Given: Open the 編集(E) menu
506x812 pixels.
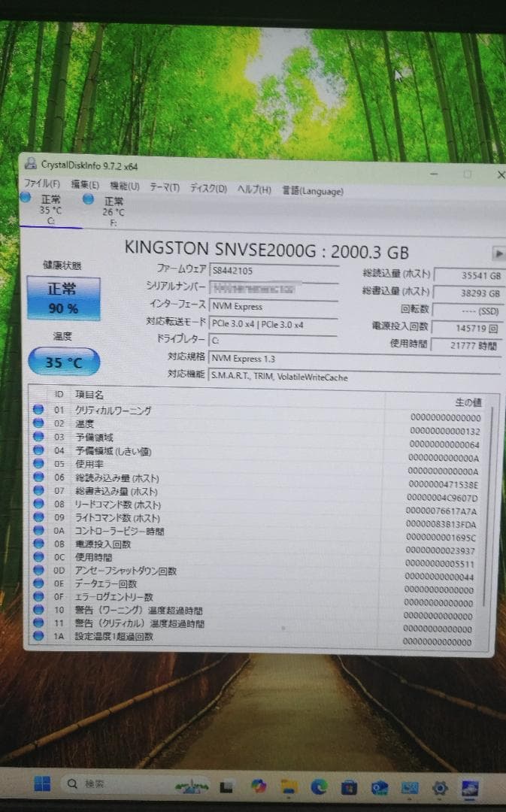Looking at the screenshot, I should tap(84, 184).
